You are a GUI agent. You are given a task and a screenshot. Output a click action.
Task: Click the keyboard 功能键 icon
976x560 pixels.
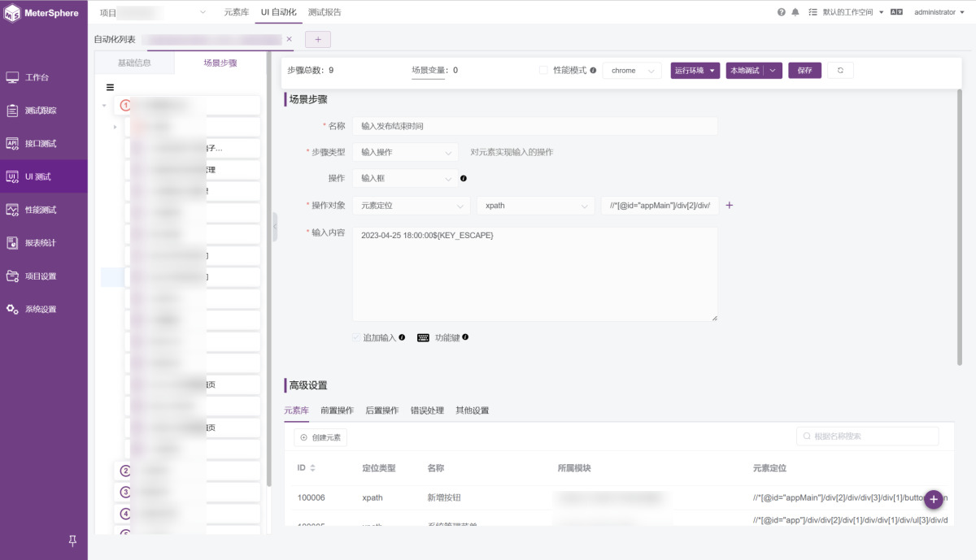pyautogui.click(x=423, y=337)
